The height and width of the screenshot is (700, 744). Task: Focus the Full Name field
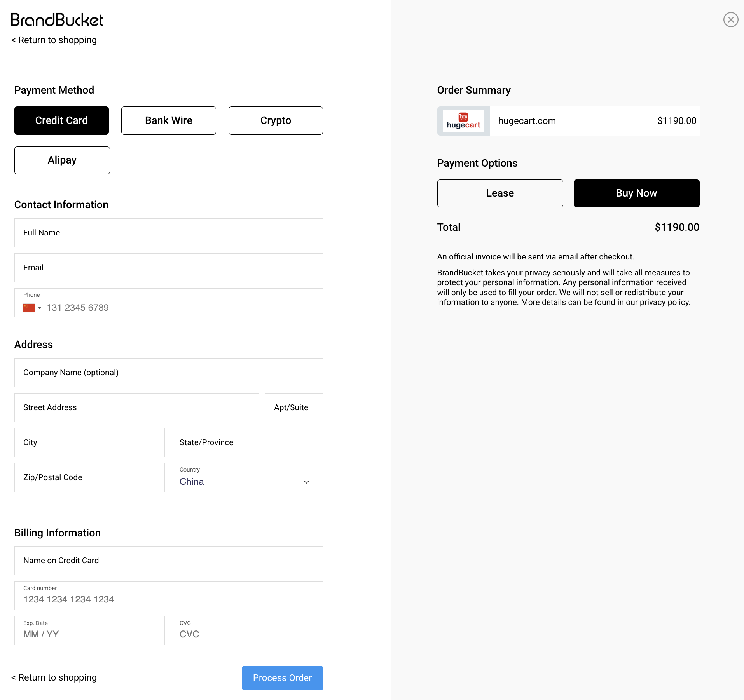(x=169, y=233)
